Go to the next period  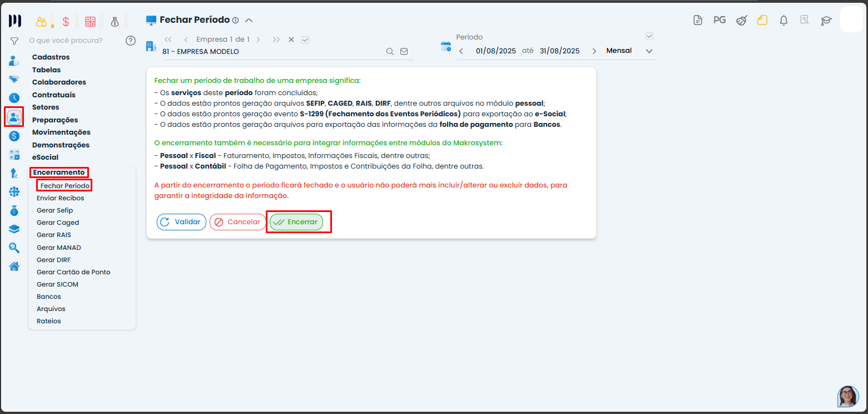coord(594,51)
